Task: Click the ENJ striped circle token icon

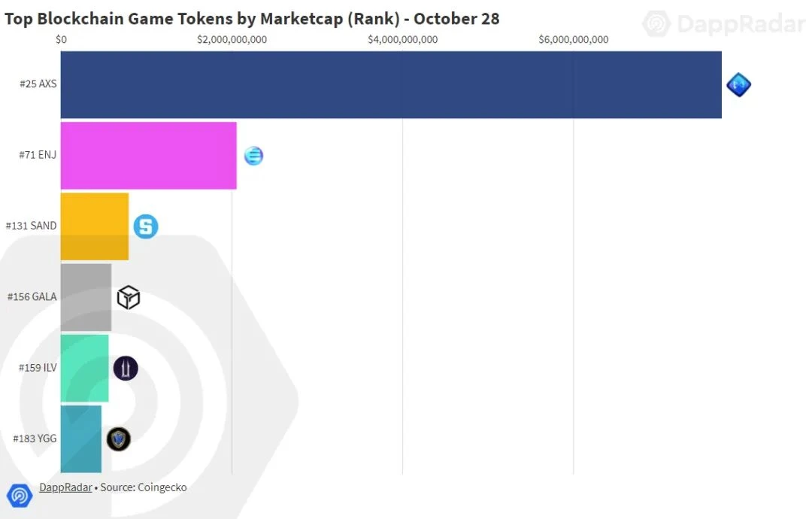Action: [254, 156]
